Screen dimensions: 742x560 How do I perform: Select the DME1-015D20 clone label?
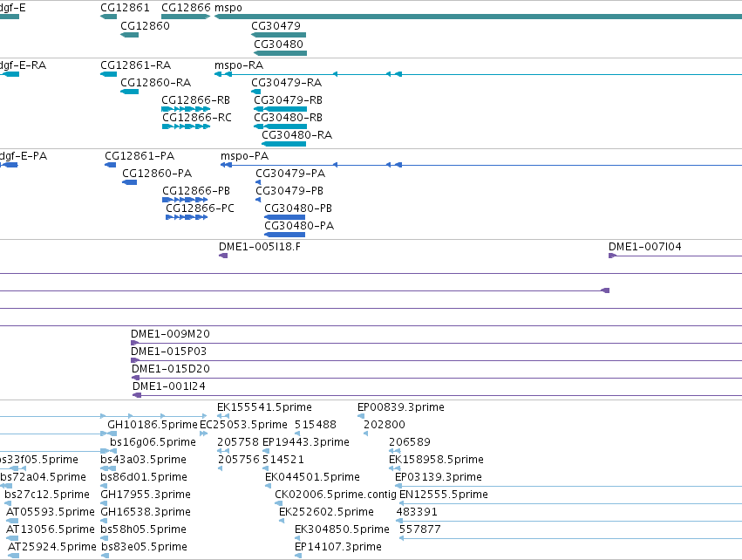tap(171, 369)
